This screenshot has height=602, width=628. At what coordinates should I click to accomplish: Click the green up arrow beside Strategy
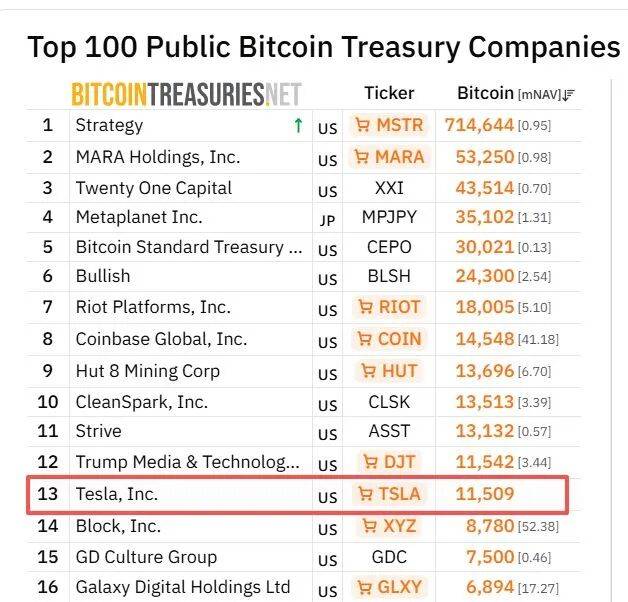(x=297, y=126)
